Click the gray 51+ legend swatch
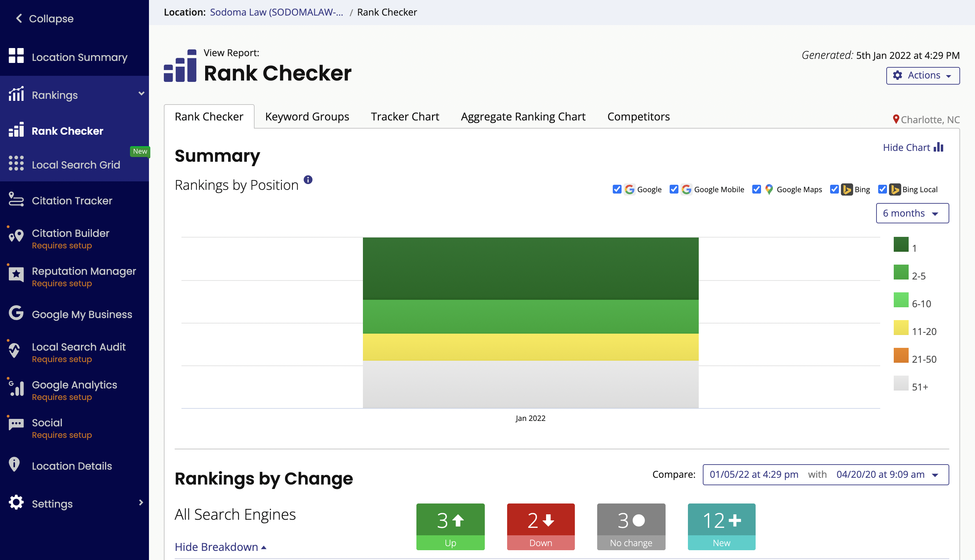The image size is (975, 560). tap(901, 383)
